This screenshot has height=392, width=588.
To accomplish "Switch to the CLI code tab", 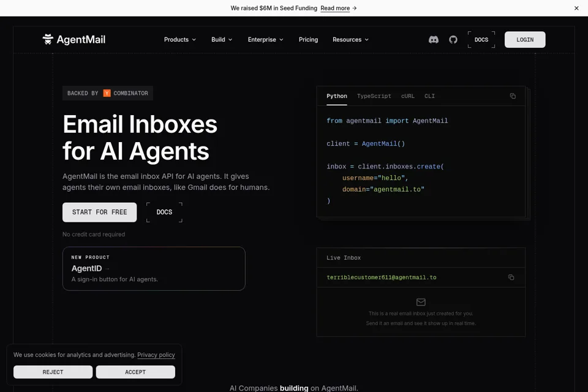I will [429, 96].
